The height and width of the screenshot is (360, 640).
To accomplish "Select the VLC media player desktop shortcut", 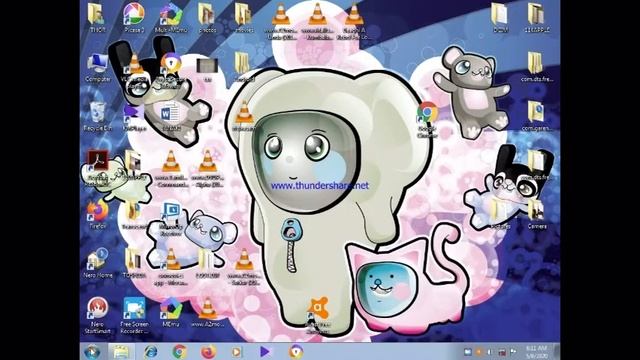I will point(134,70).
